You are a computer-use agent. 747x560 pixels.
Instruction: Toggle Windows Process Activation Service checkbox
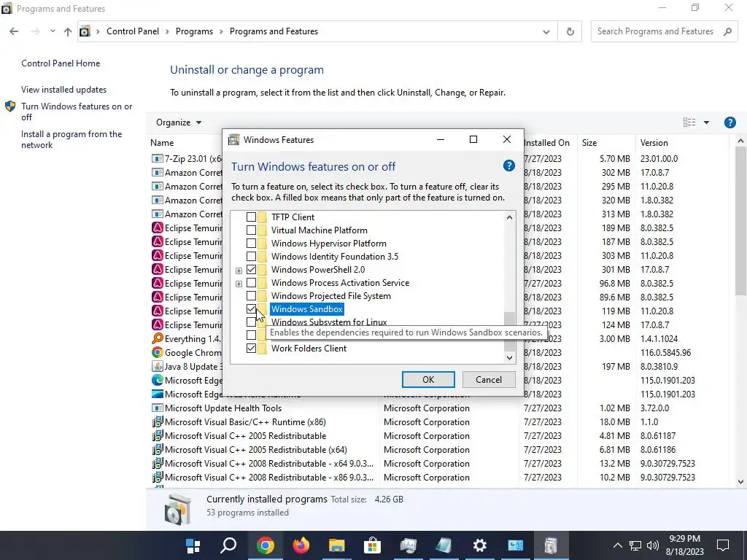(251, 283)
